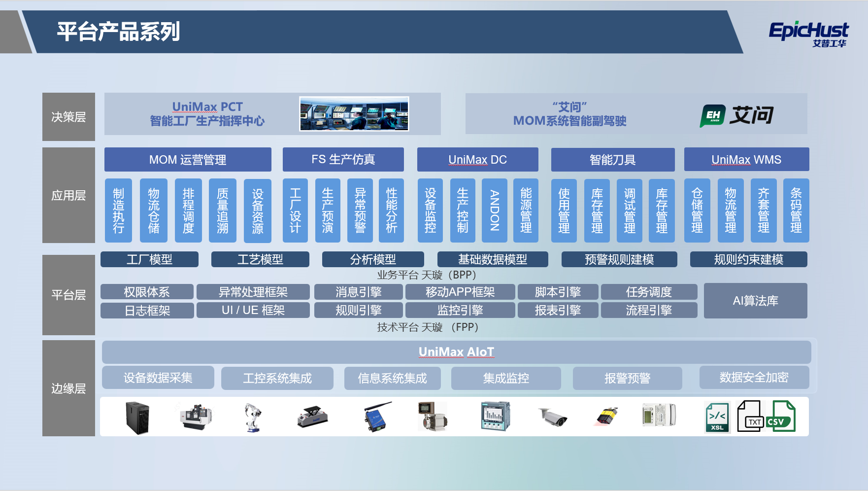Image resolution: width=868 pixels, height=491 pixels.
Task: Click the 流程引擎 box
Action: click(649, 310)
